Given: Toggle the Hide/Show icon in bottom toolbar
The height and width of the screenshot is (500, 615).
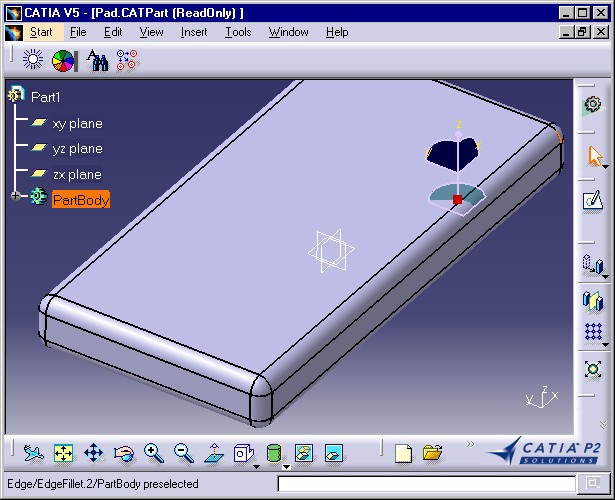Looking at the screenshot, I should 304,453.
